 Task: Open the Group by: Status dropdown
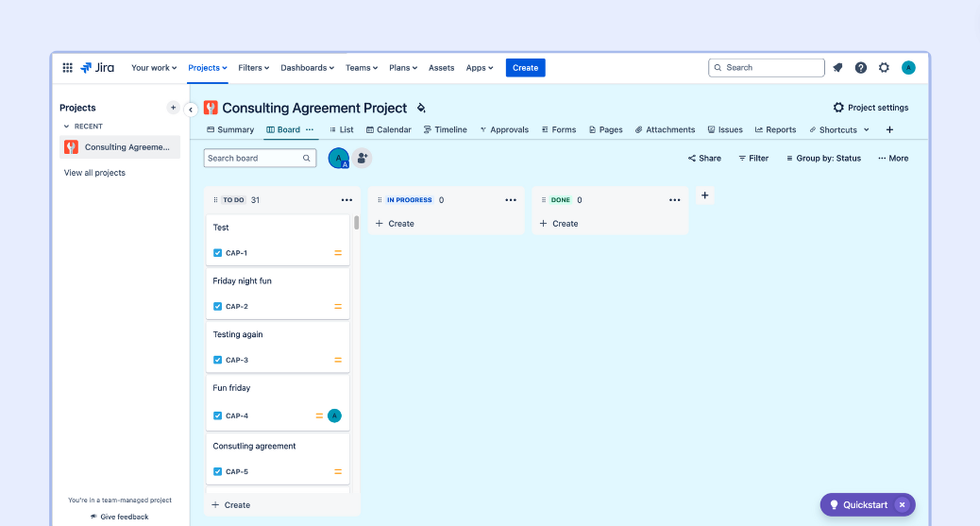[x=823, y=159]
